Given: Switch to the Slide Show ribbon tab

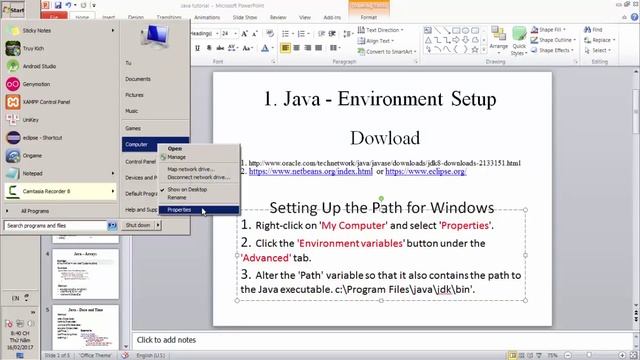Looking at the screenshot, I should (x=245, y=18).
